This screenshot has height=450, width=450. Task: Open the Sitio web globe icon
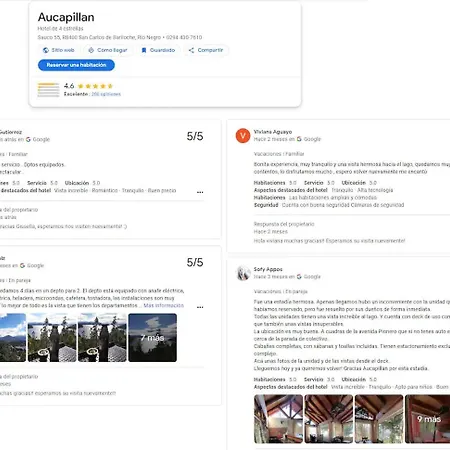46,50
